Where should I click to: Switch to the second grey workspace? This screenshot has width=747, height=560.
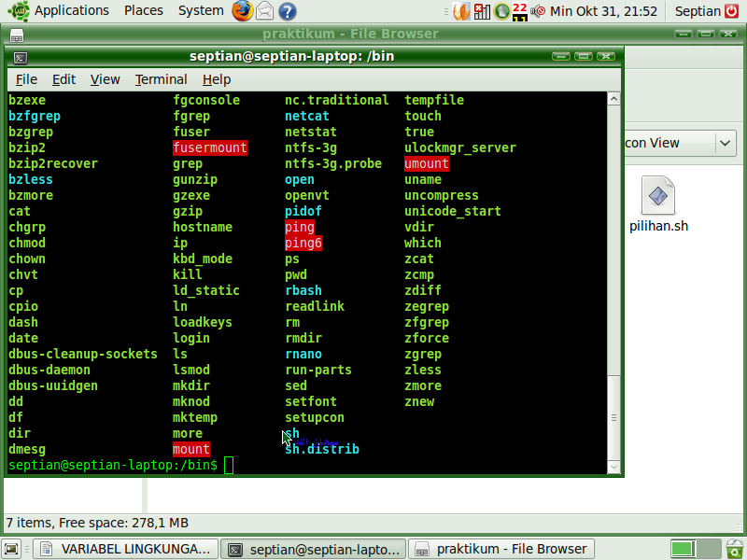pos(709,549)
